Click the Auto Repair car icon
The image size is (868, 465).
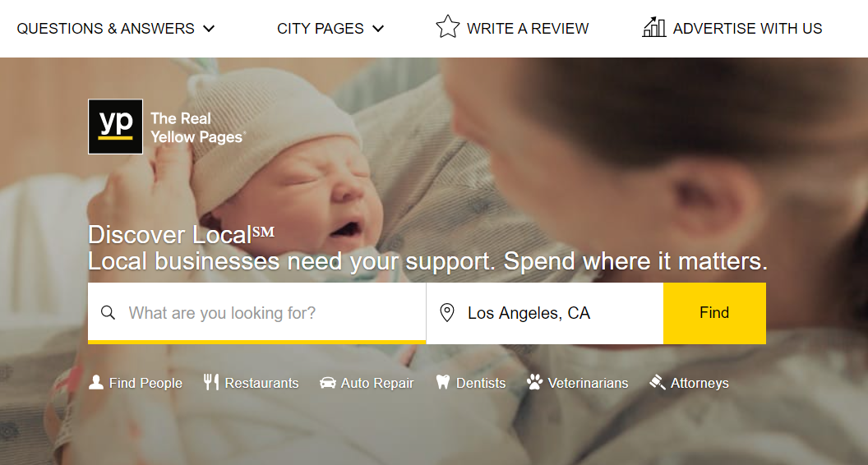tap(328, 383)
